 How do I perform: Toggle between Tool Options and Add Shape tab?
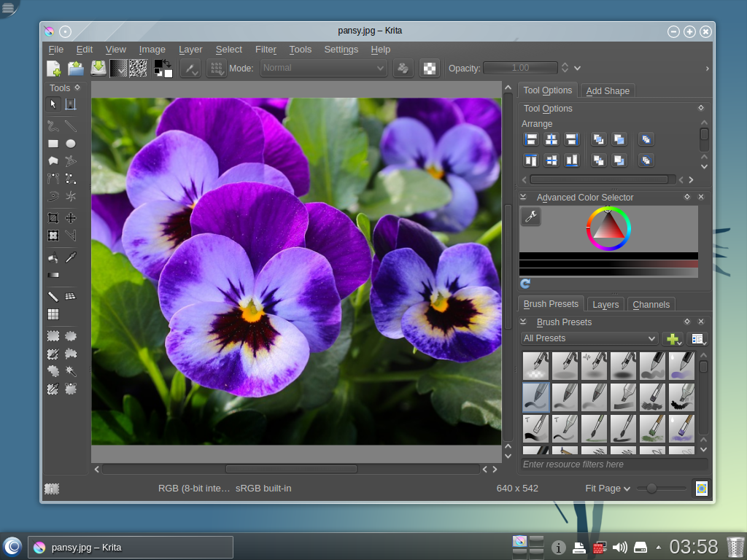pos(607,90)
